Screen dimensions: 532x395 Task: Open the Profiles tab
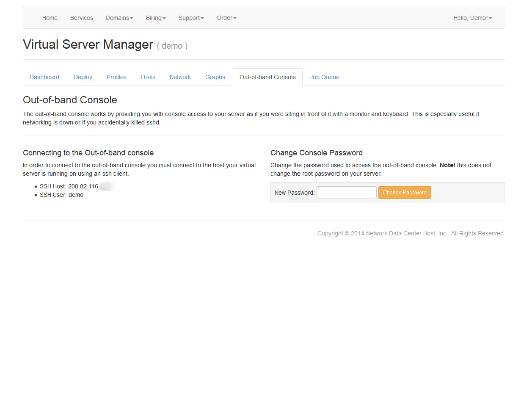click(x=116, y=77)
